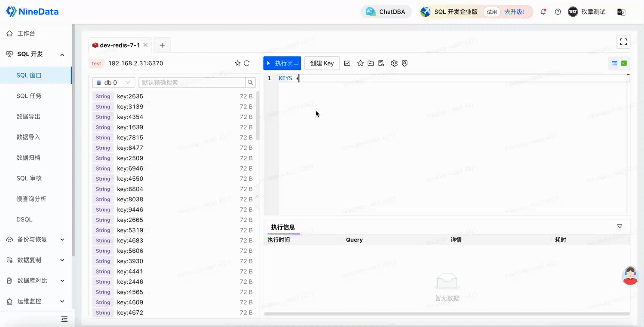Expand the 运维监控 menu group
Viewport: 644px width, 327px height.
[62, 301]
